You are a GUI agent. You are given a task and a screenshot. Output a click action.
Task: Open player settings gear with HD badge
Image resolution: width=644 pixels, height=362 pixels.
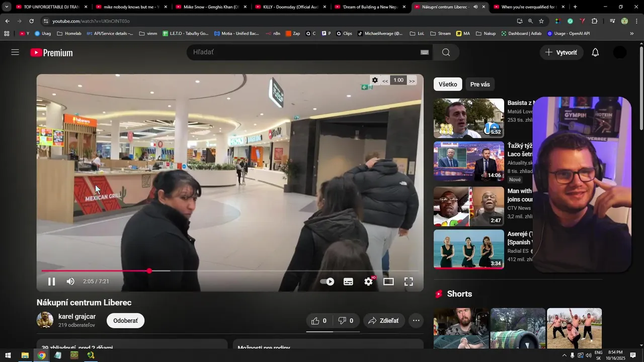tap(369, 282)
